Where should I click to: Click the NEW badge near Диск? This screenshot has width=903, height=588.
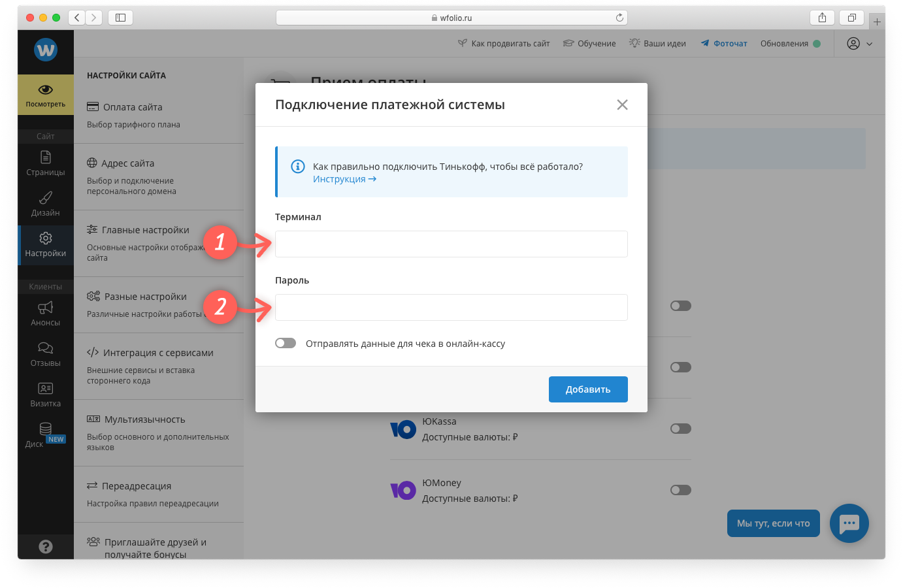point(56,439)
